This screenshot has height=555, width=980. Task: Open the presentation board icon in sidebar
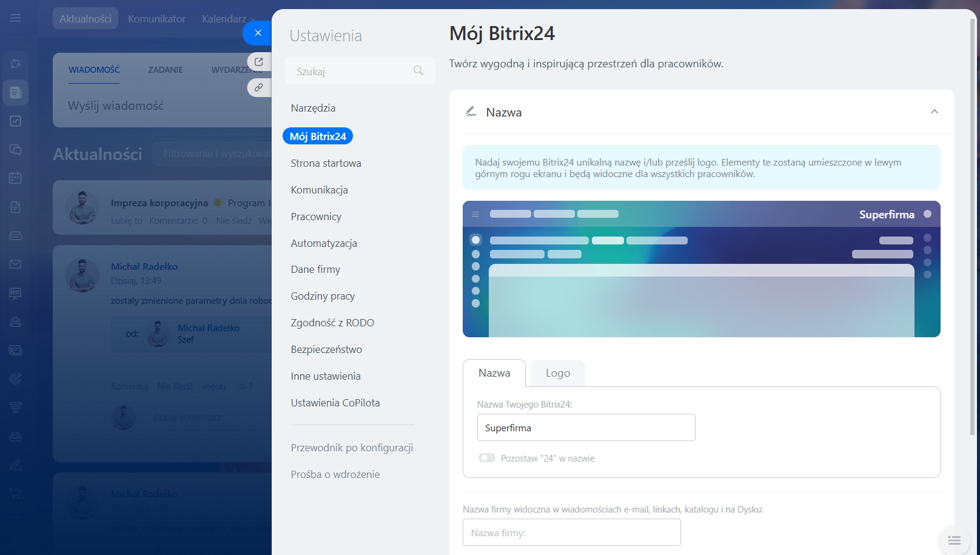pyautogui.click(x=16, y=293)
